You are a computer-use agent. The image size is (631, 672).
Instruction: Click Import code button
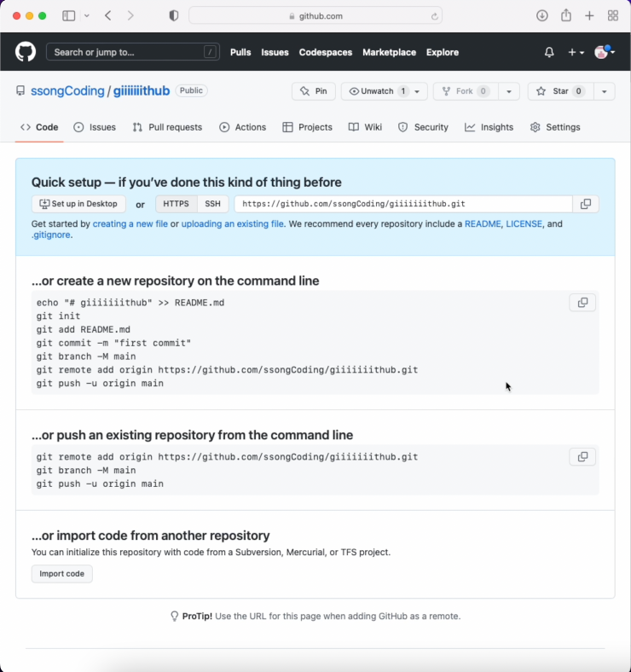[x=61, y=574]
